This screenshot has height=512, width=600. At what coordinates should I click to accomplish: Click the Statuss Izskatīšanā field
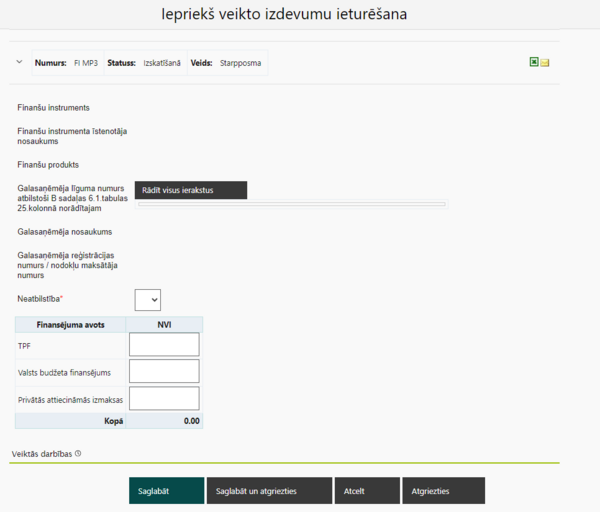[145, 63]
